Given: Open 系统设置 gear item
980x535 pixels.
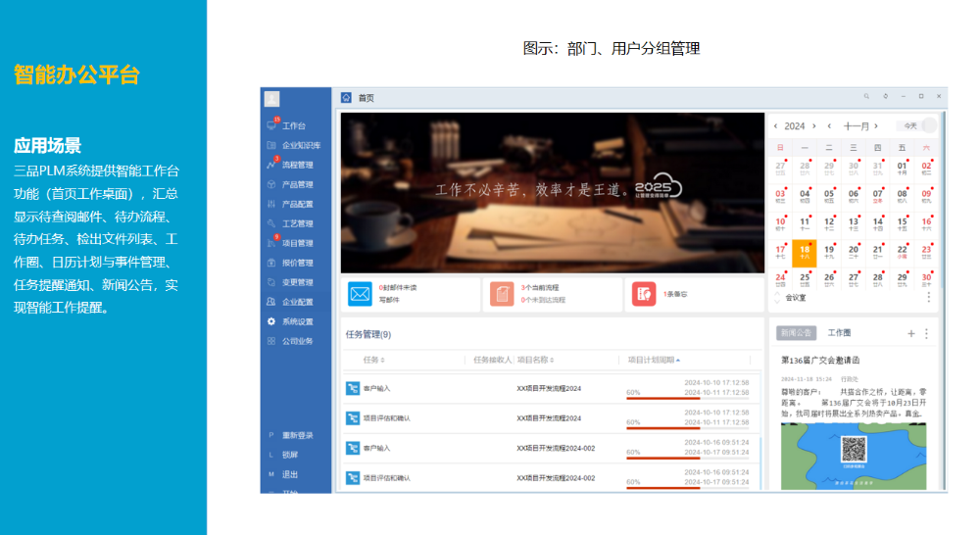Looking at the screenshot, I should (x=271, y=321).
